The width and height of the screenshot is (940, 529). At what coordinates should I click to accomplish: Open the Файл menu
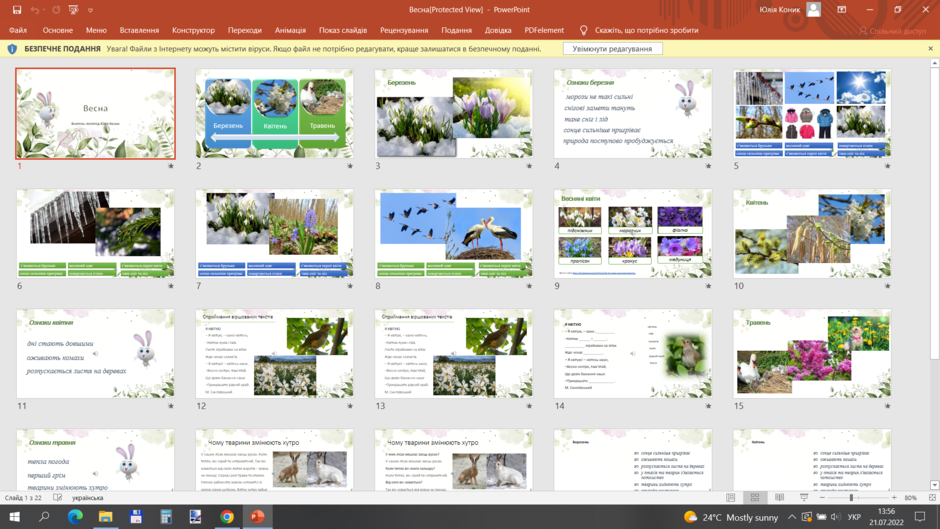click(18, 30)
